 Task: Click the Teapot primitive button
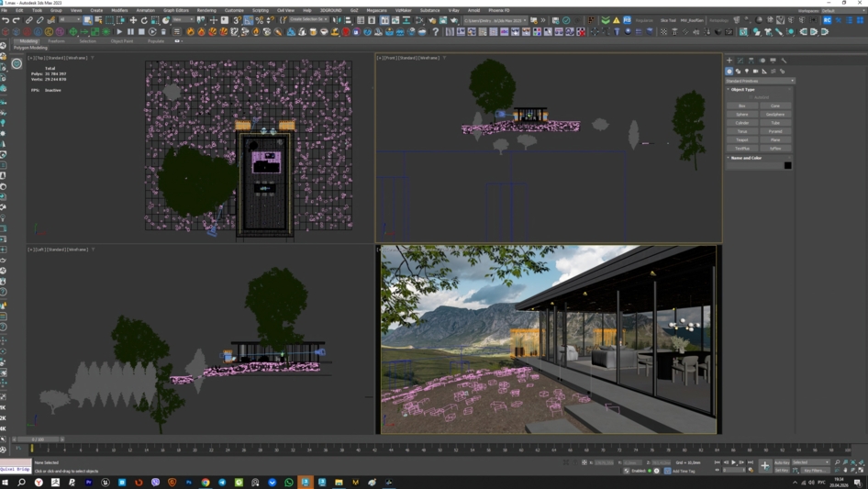coord(742,139)
